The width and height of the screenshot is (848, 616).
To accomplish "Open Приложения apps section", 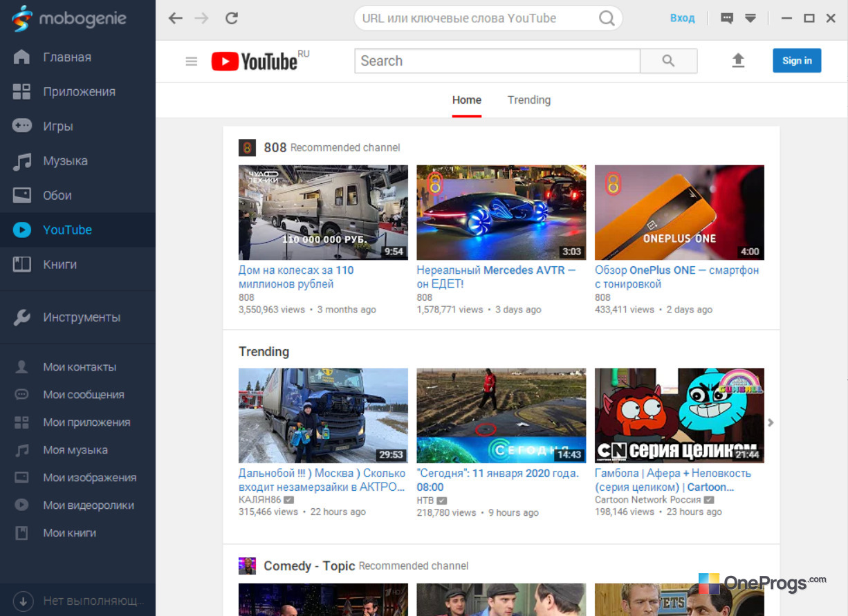I will click(77, 92).
